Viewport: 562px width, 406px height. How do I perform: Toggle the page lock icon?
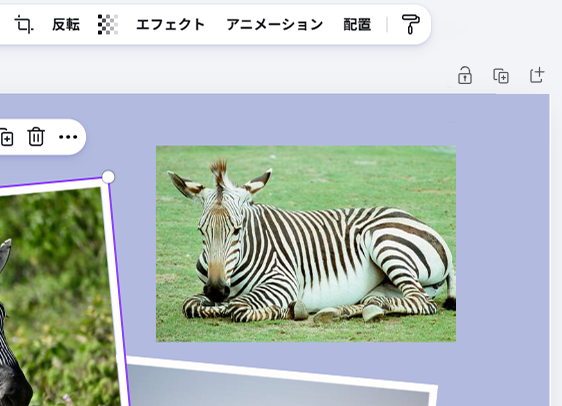click(465, 75)
